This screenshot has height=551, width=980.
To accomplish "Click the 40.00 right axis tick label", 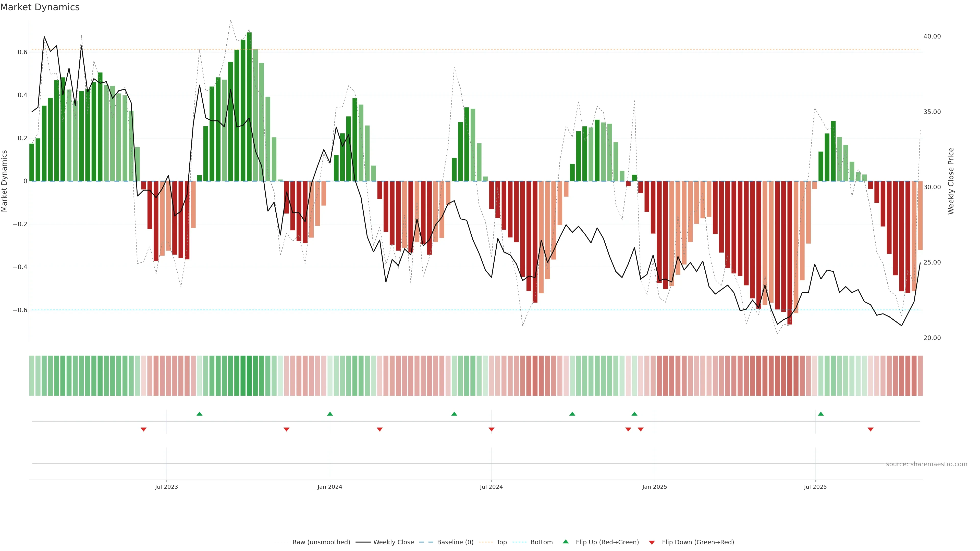I will [x=932, y=36].
